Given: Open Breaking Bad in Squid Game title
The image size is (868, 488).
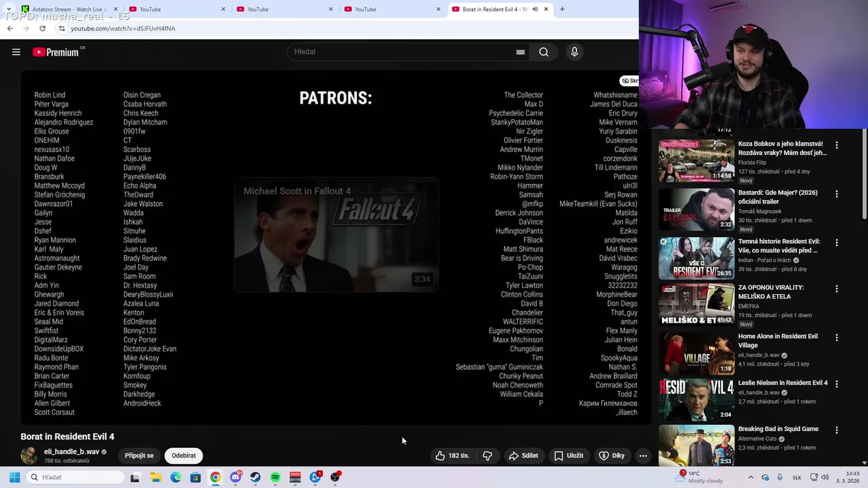Looking at the screenshot, I should (x=778, y=429).
